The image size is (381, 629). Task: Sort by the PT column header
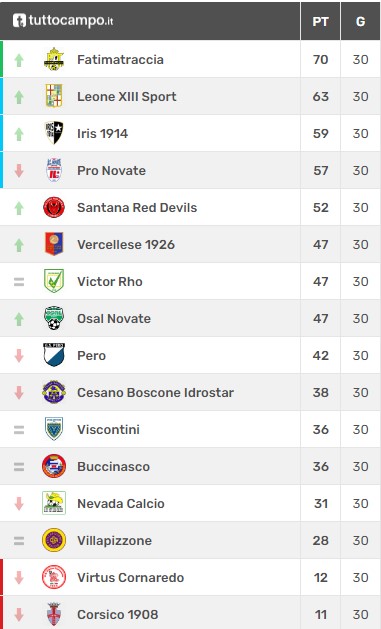[320, 21]
